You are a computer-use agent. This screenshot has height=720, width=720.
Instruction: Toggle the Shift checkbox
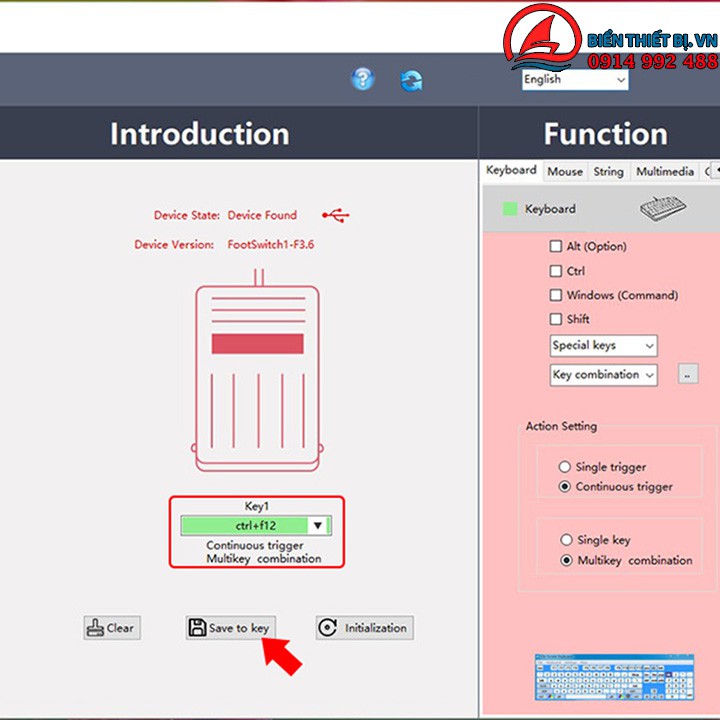coord(556,319)
